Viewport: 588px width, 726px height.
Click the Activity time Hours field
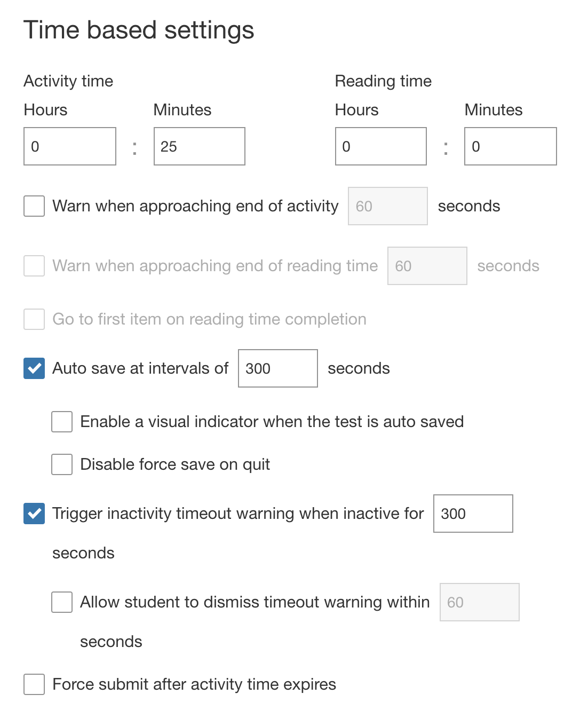pos(69,146)
